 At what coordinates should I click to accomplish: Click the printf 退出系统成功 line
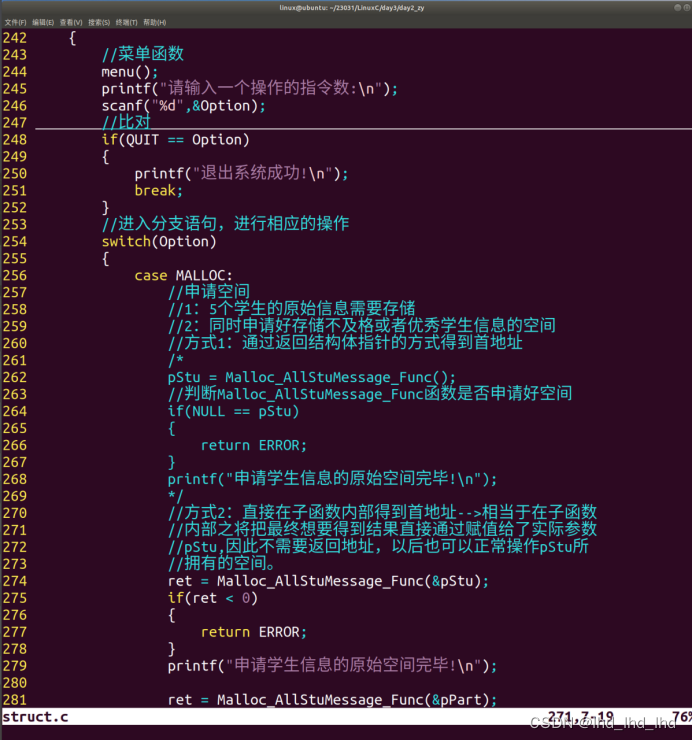241,173
